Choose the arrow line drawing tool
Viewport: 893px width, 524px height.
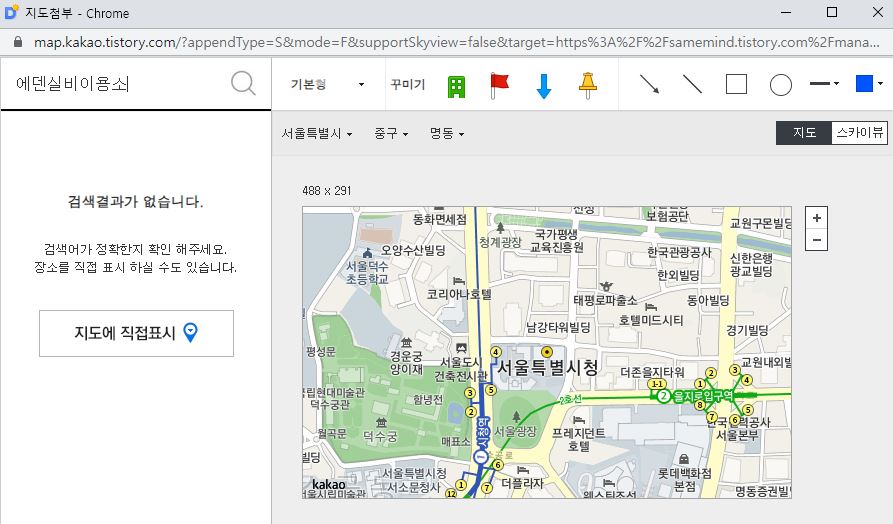(x=649, y=84)
